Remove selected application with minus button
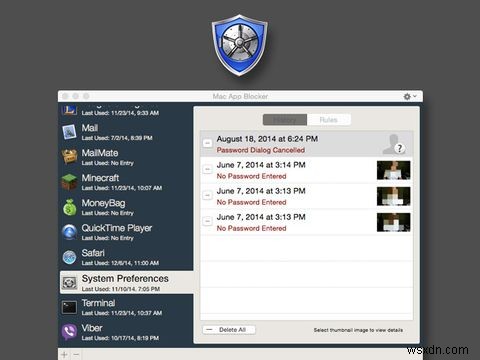Viewport: 480px width, 360px height. tap(76, 355)
